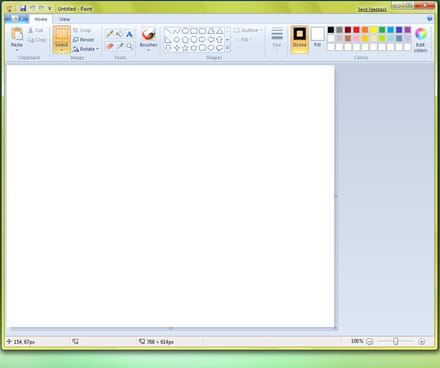Switch to the View tab

(64, 19)
